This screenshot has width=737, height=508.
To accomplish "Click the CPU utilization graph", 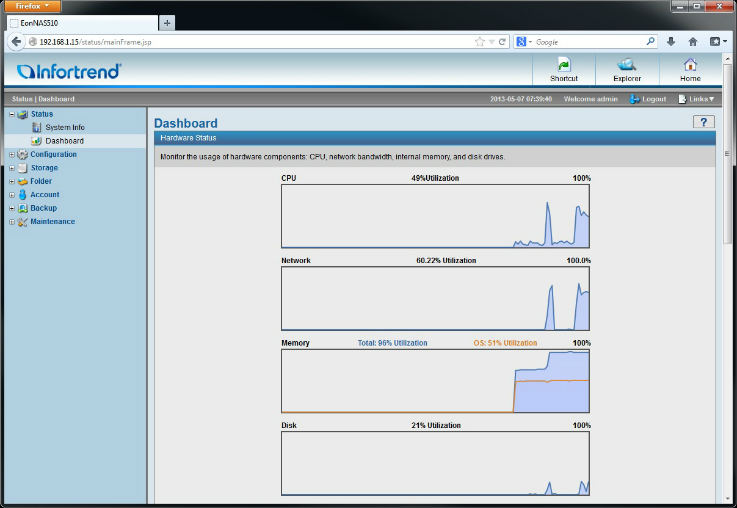I will [x=435, y=216].
